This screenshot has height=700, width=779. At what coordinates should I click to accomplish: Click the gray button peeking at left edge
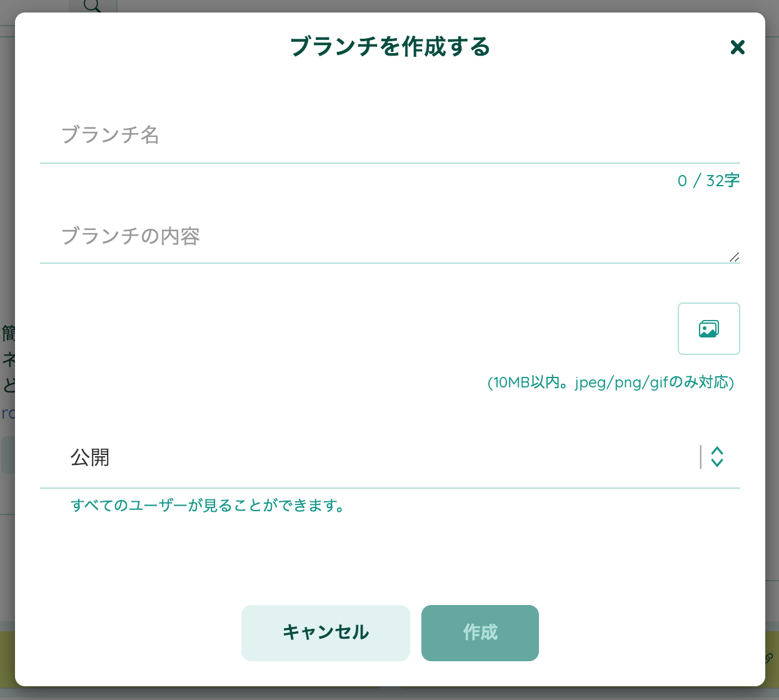[7, 455]
